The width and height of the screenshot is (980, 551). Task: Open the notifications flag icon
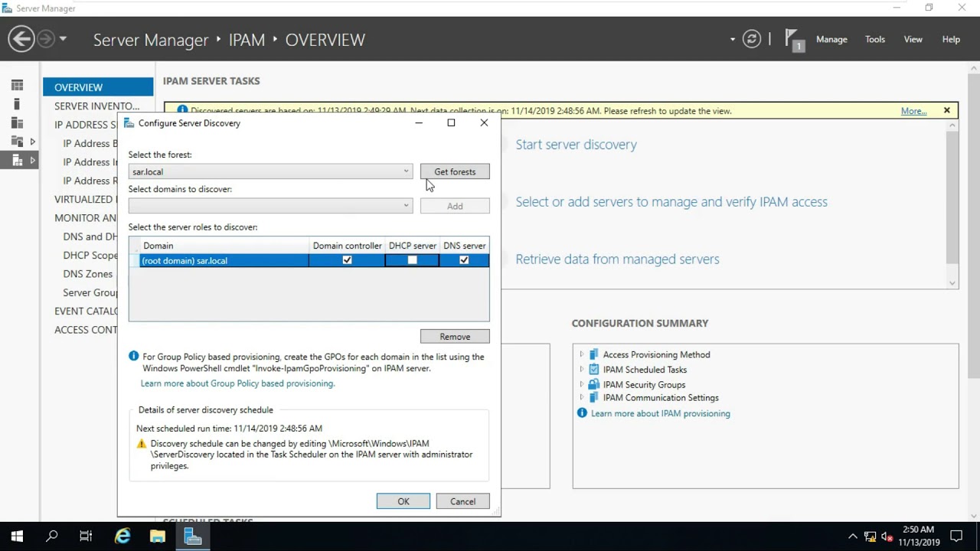pyautogui.click(x=794, y=40)
